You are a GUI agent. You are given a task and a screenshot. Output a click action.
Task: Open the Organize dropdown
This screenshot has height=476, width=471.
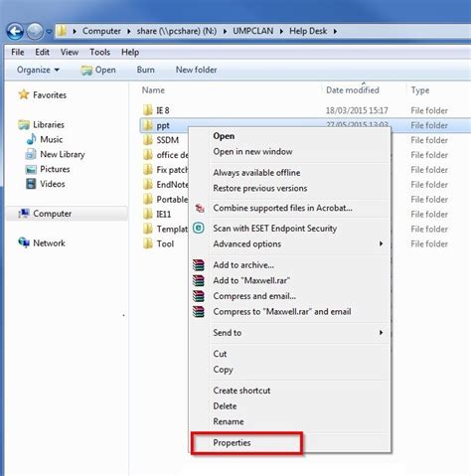pos(38,70)
